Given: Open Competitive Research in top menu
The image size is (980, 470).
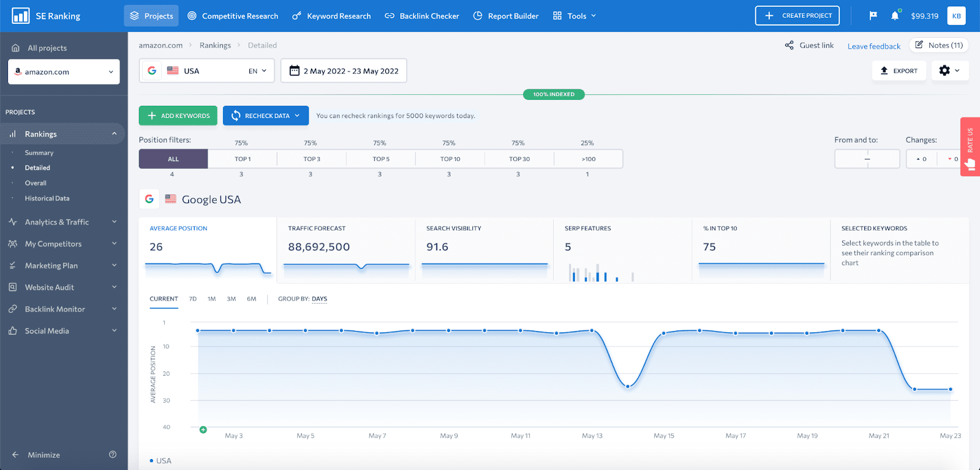Looking at the screenshot, I should tap(233, 16).
